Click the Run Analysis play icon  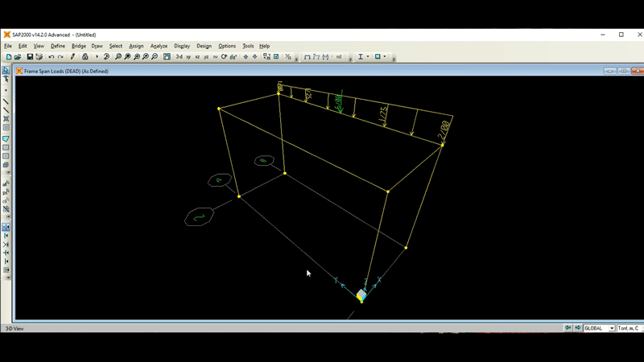97,57
